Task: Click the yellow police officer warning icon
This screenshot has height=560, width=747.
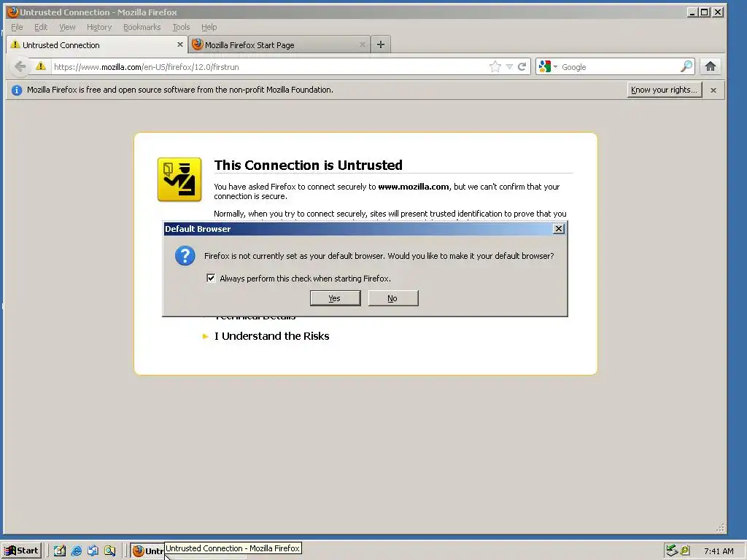Action: coord(179,179)
